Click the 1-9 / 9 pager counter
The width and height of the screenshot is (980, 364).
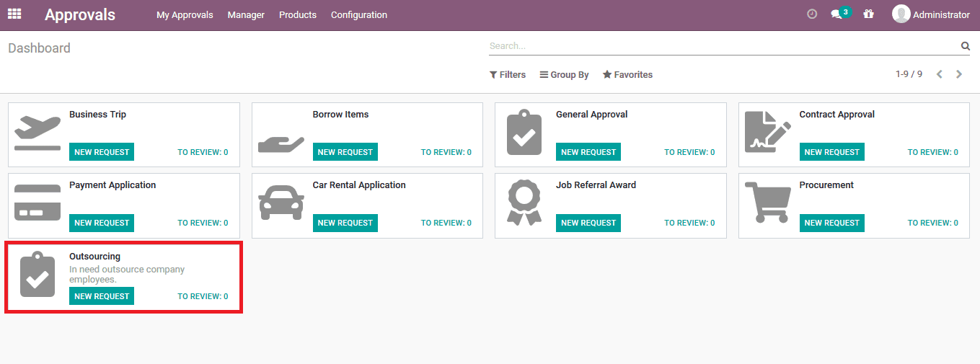(909, 74)
